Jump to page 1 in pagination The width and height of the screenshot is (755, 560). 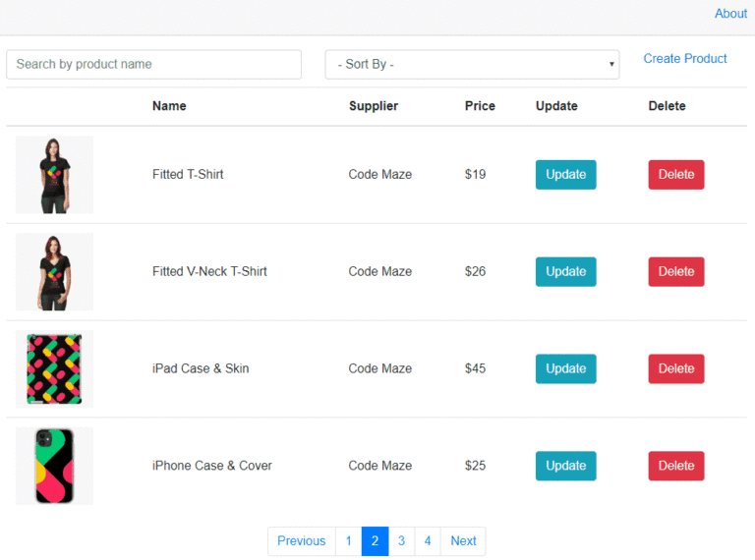pos(348,541)
